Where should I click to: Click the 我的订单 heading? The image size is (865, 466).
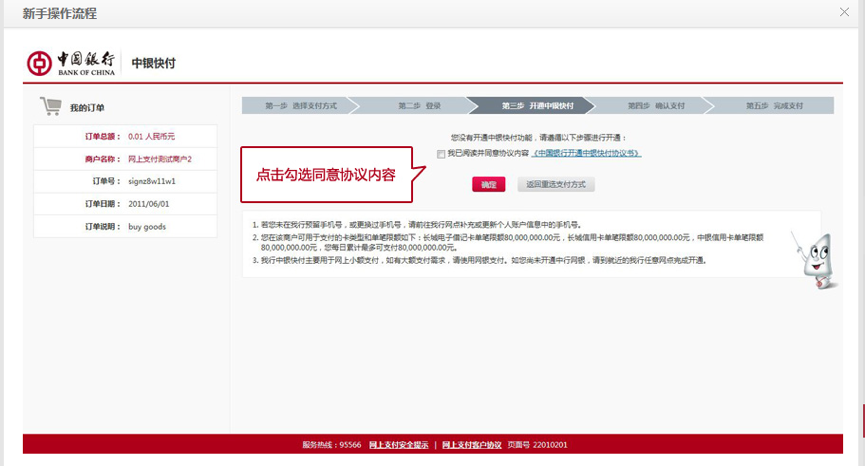tap(87, 108)
